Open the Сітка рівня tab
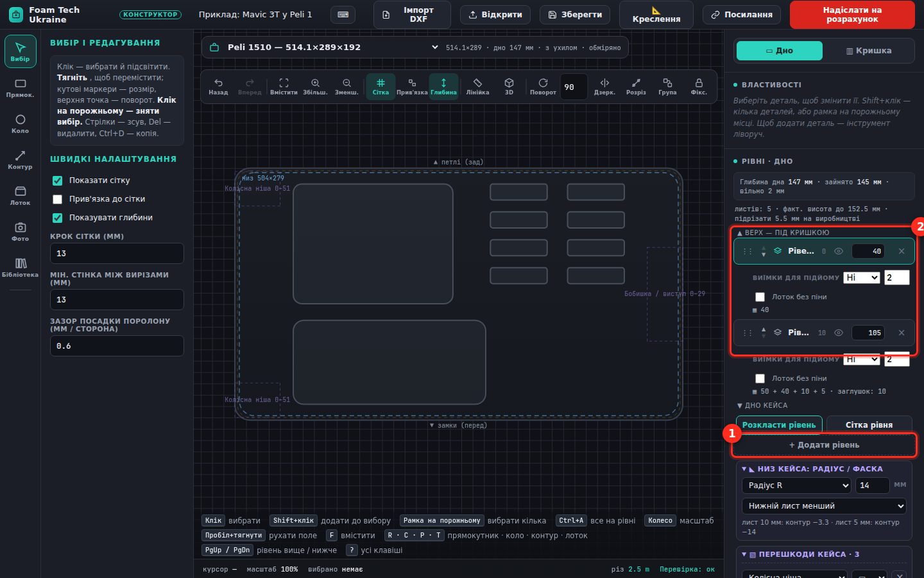The height and width of the screenshot is (578, 924). pyautogui.click(x=869, y=425)
